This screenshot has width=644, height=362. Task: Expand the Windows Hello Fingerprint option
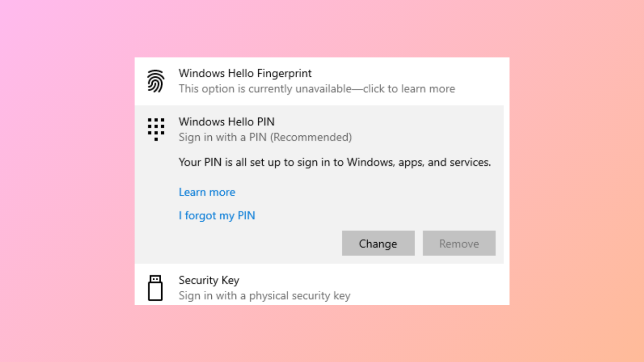point(322,81)
